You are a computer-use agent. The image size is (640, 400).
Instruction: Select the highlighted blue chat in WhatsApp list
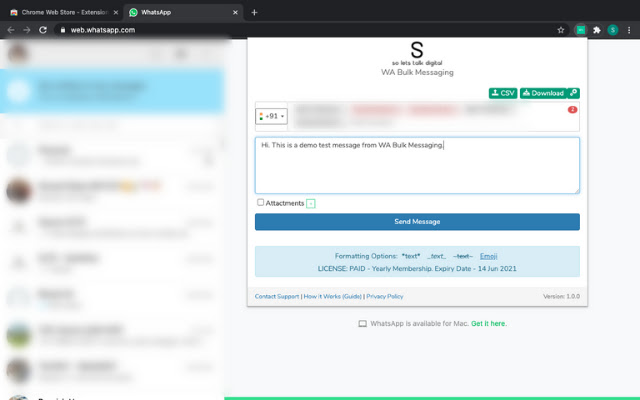[112, 91]
